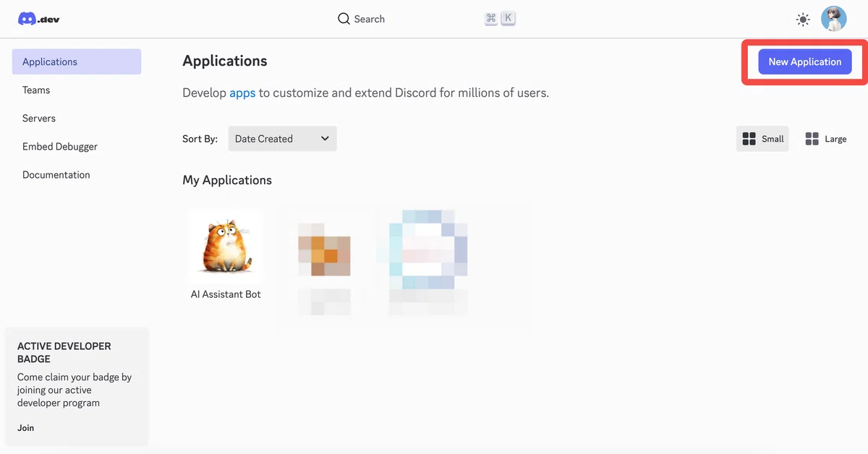Click the Large grid view icon
The height and width of the screenshot is (454, 868).
[x=812, y=139]
